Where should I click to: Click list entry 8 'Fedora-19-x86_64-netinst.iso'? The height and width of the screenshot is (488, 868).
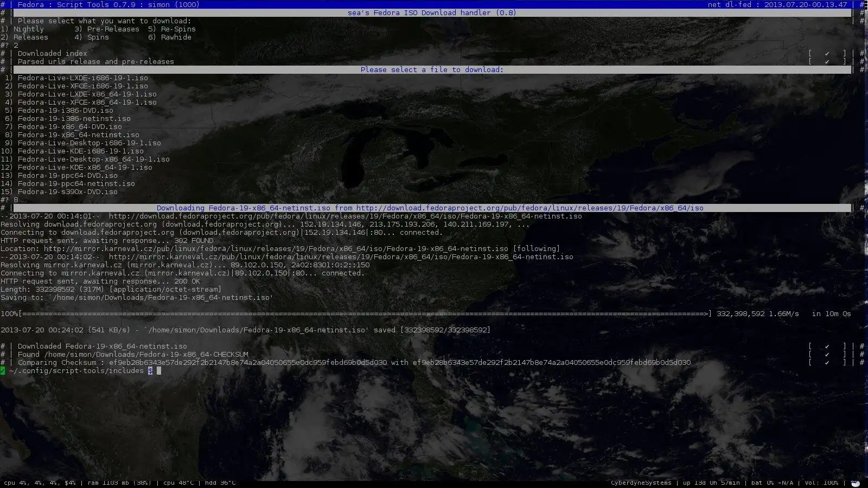[79, 135]
